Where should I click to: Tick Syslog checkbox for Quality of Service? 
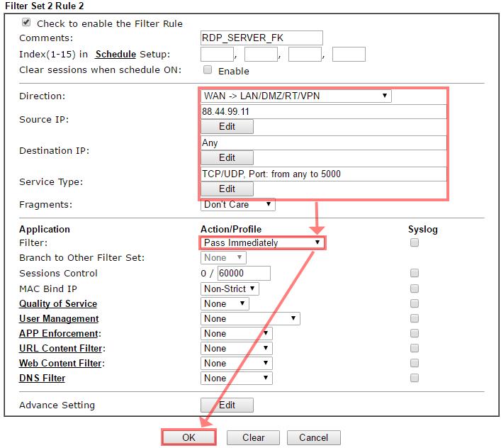(415, 303)
